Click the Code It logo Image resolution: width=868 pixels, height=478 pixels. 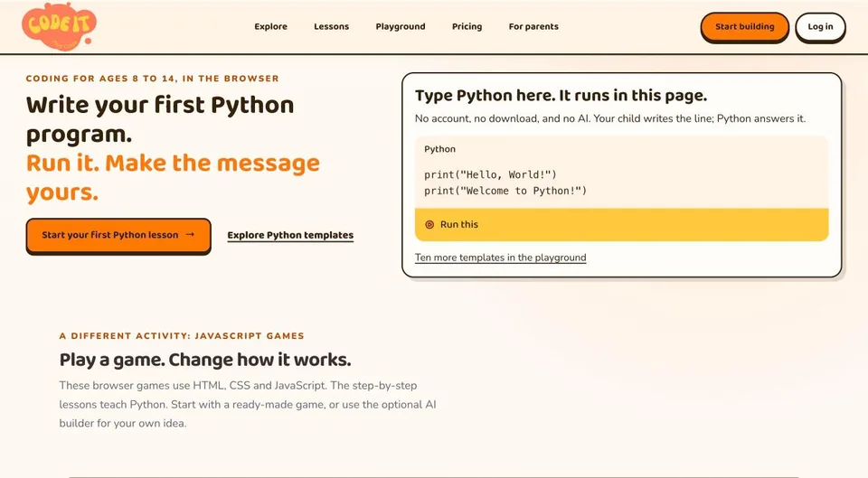point(60,26)
